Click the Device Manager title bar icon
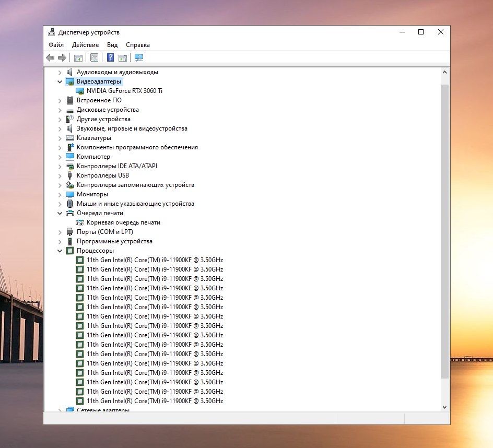This screenshot has width=493, height=448. (51, 32)
